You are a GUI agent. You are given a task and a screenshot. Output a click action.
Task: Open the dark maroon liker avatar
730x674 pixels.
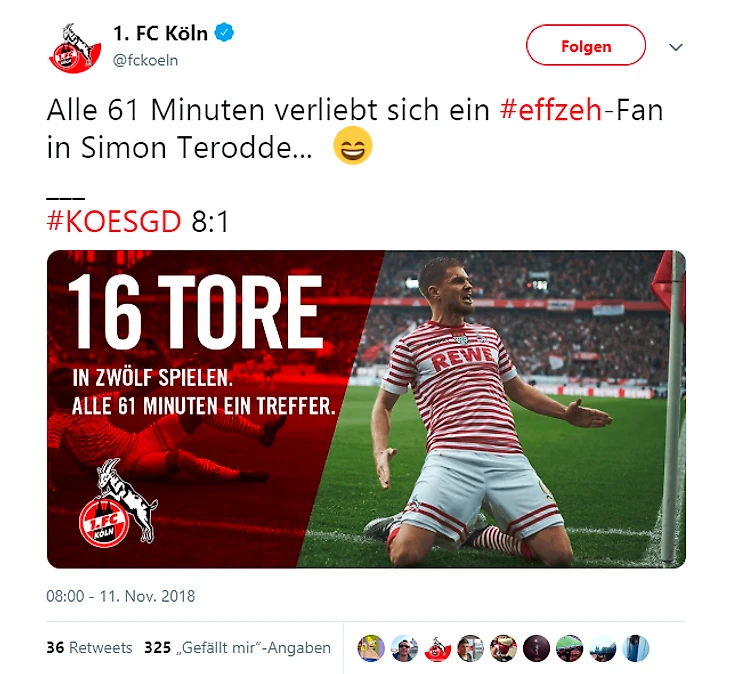536,648
